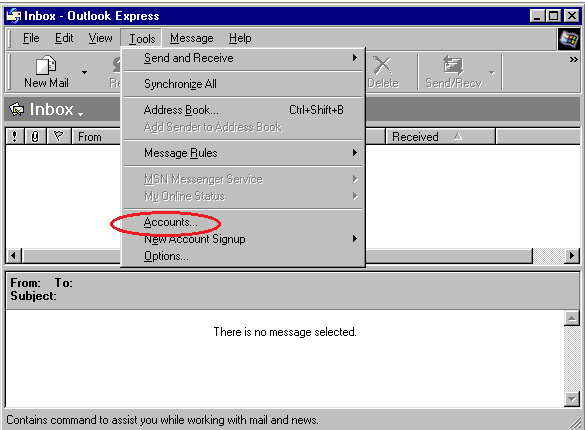Sort by the flag column header

(x=59, y=137)
